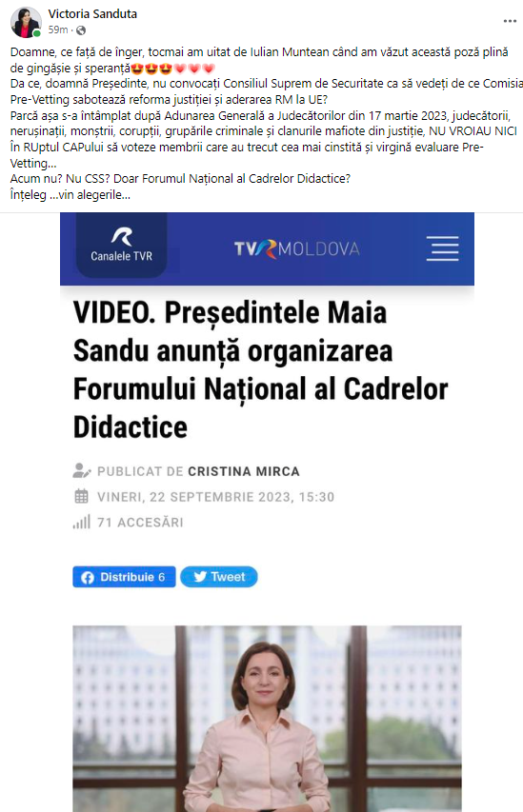Screen dimensions: 523x812
Task: Open the TVR Moldova hamburger menu
Action: (x=442, y=248)
